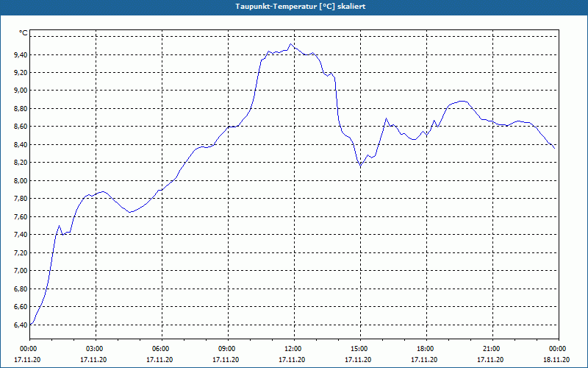
Task: Pick the 8,40 y-axis label
Action: click(21, 144)
